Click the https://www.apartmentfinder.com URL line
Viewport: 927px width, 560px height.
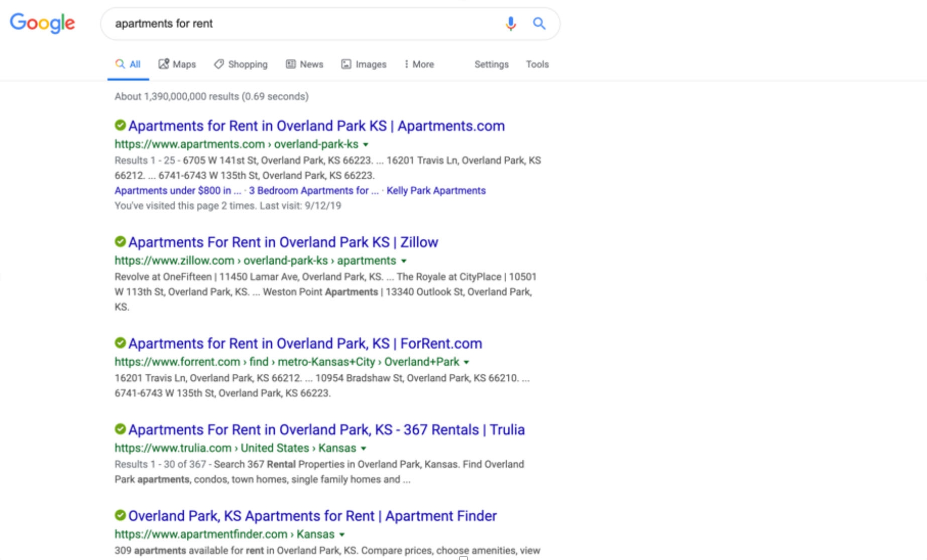(x=224, y=535)
